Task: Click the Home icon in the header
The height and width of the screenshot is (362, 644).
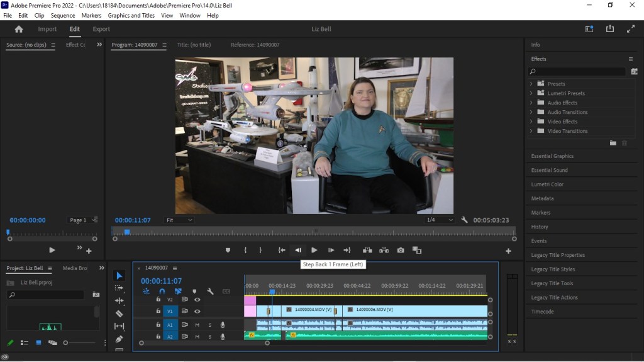Action: point(19,29)
